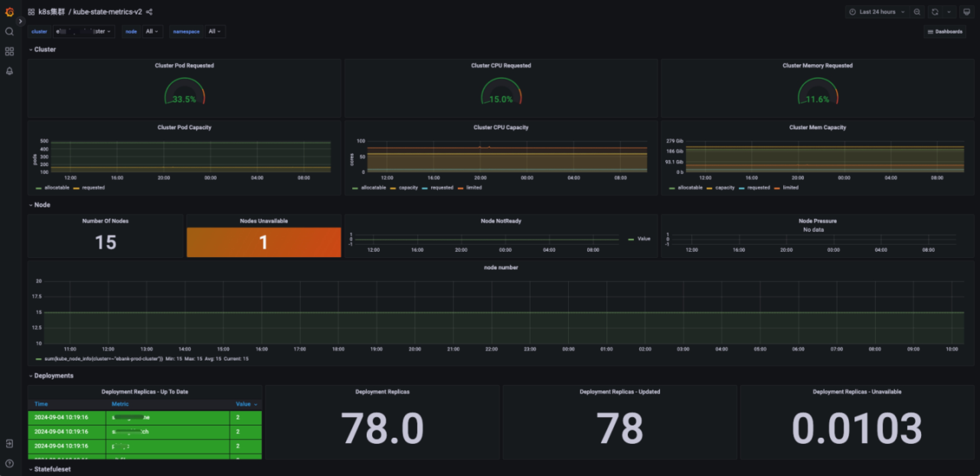The height and width of the screenshot is (476, 980).
Task: Open the Dashboards grid icon in sidebar
Action: pos(10,51)
